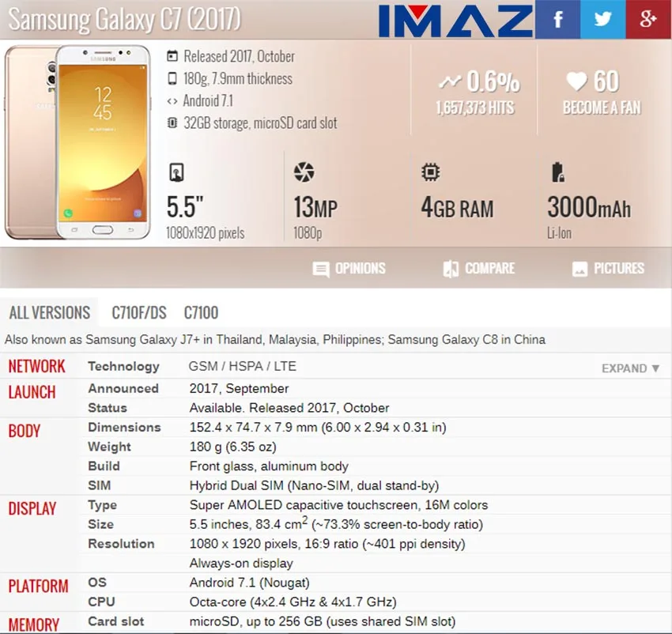Click the Platform category heading
Screen dimensions: 672x634
coord(38,586)
